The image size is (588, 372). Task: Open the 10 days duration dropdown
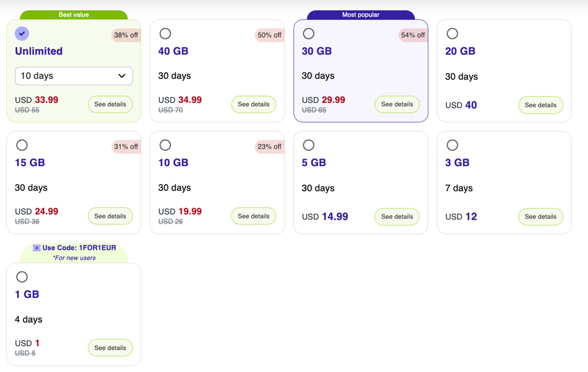[74, 76]
